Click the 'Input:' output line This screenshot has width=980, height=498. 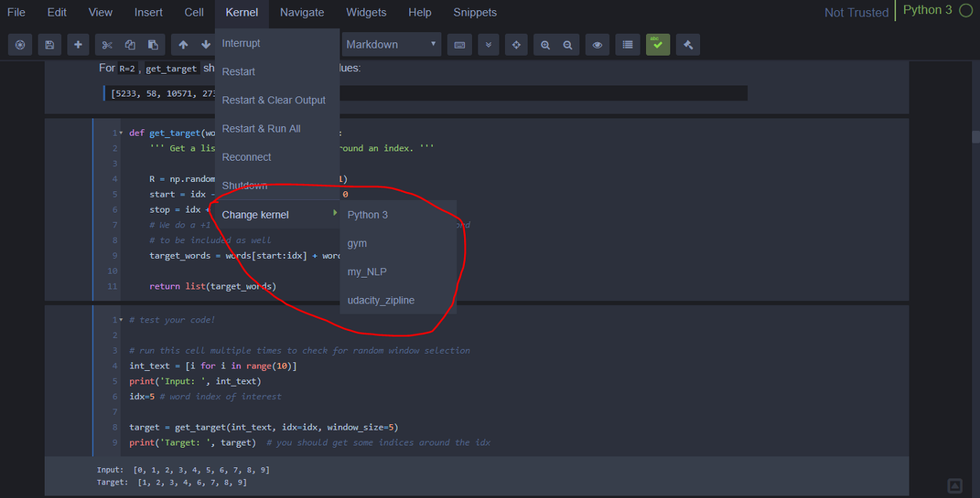coord(183,470)
